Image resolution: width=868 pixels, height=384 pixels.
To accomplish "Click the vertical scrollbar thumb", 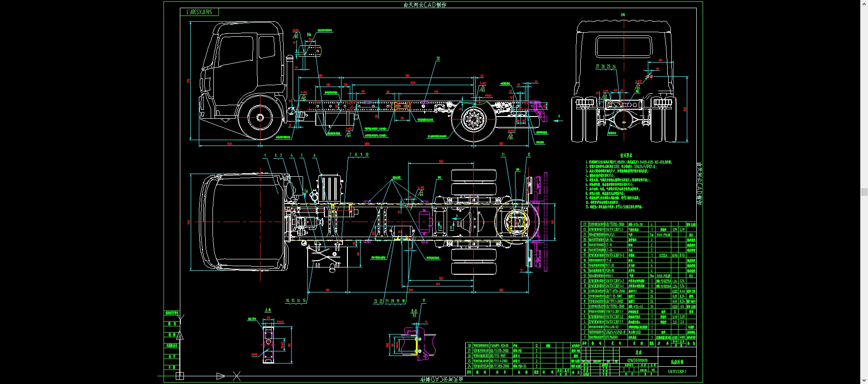I will pyautogui.click(x=864, y=192).
